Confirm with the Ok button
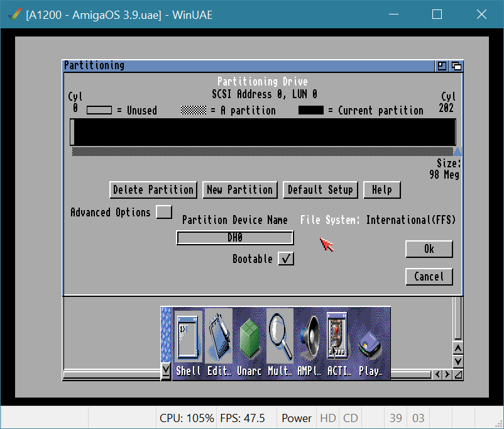This screenshot has width=504, height=429. pos(429,249)
